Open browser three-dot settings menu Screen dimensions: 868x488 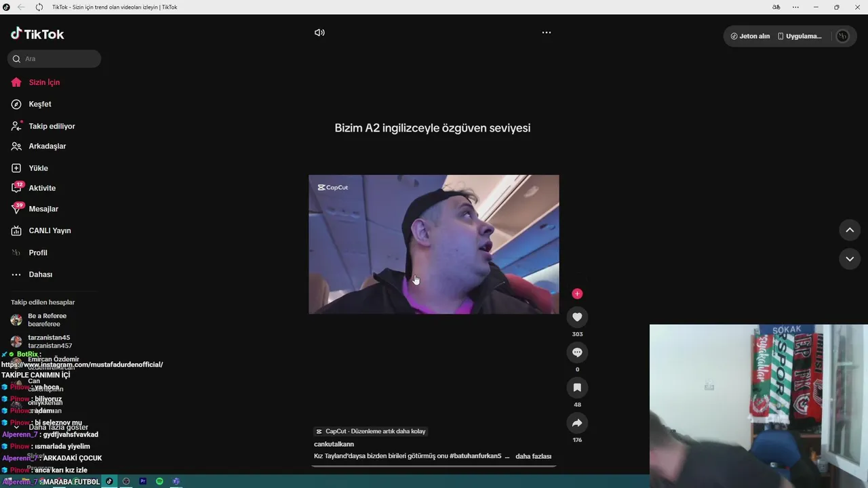[795, 7]
